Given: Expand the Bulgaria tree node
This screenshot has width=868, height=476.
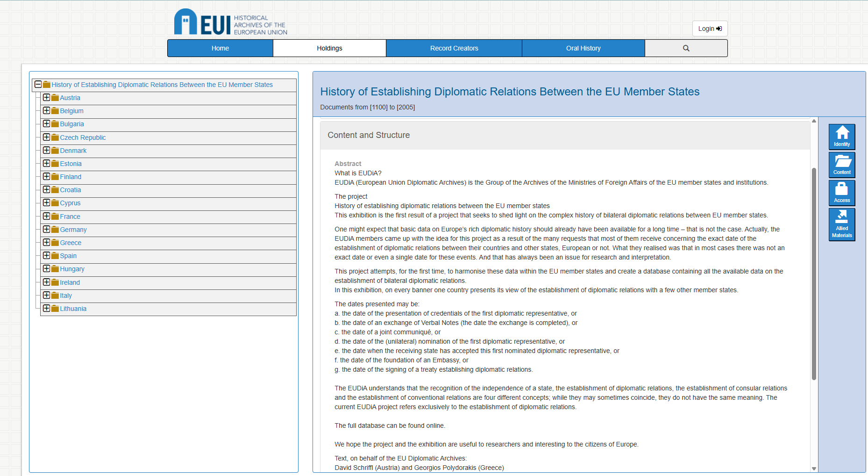Looking at the screenshot, I should pos(46,123).
